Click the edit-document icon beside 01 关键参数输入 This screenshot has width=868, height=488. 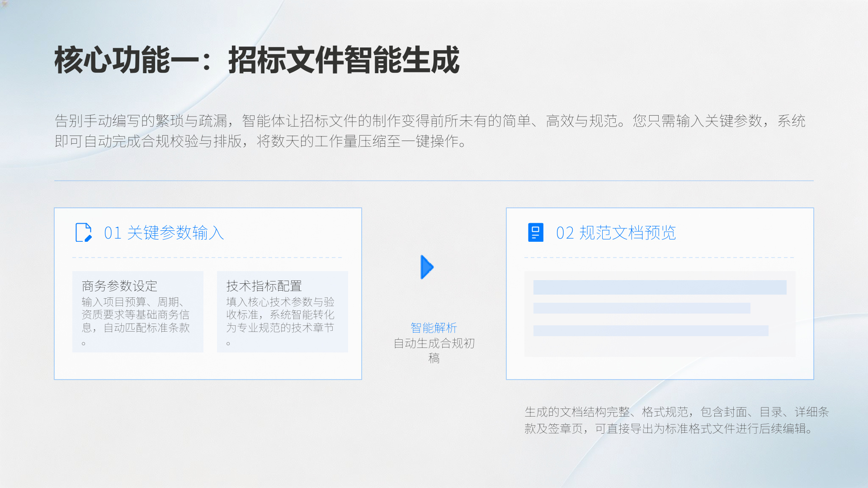pyautogui.click(x=84, y=233)
